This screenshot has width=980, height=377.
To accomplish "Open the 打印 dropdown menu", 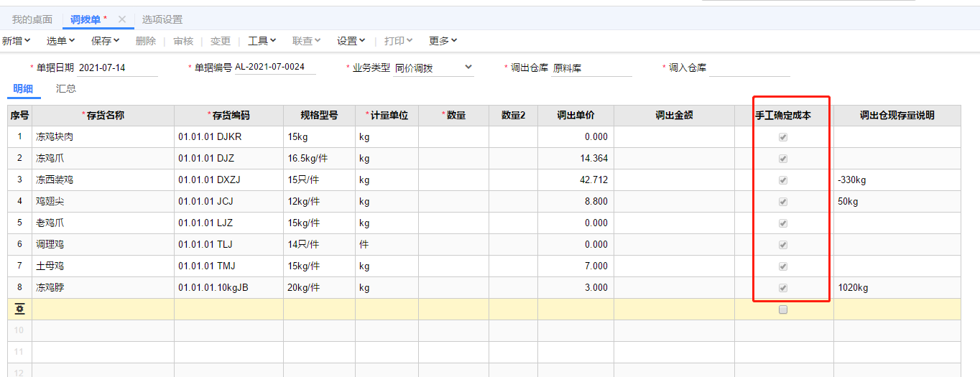I will tap(399, 41).
